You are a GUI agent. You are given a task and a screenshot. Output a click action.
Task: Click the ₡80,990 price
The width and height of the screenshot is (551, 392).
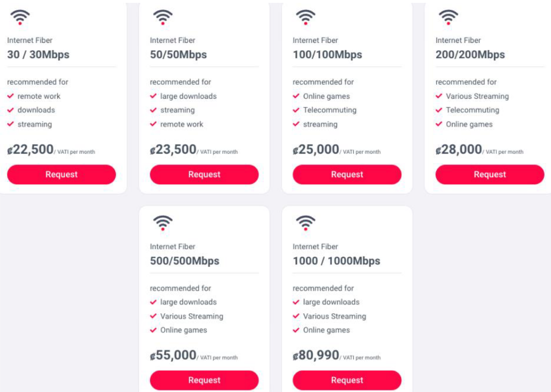coord(316,355)
